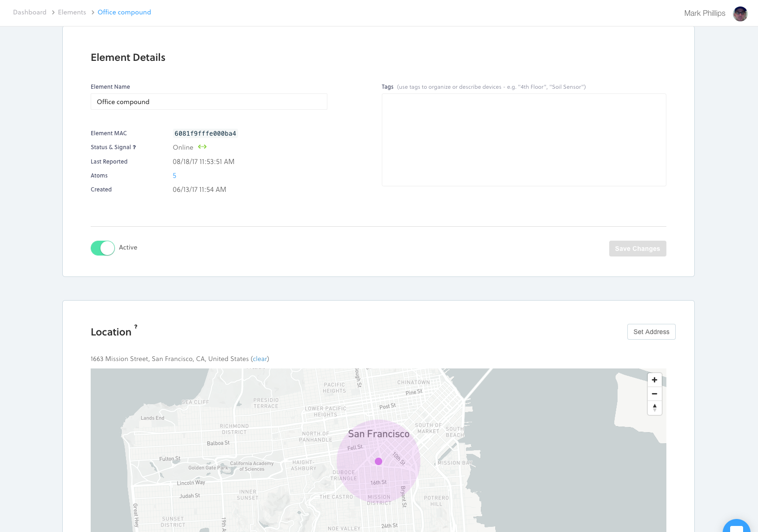Click the online signal status icon
The image size is (758, 532).
tap(202, 147)
